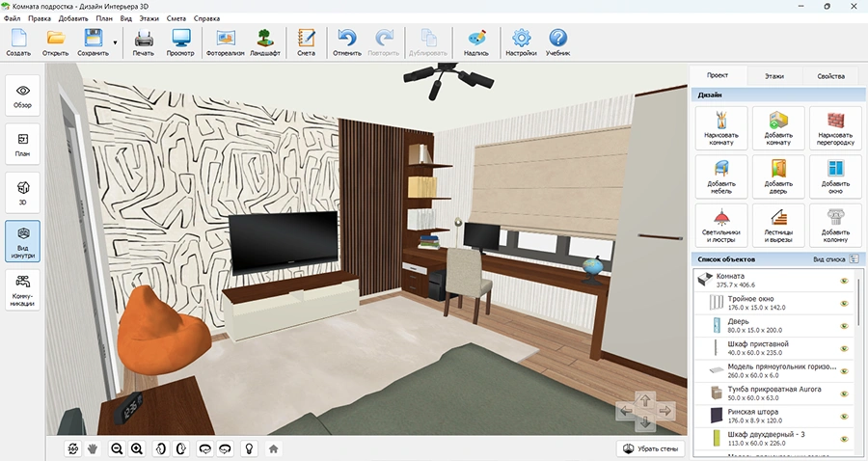Toggle the light bulb lighting icon

point(249,448)
